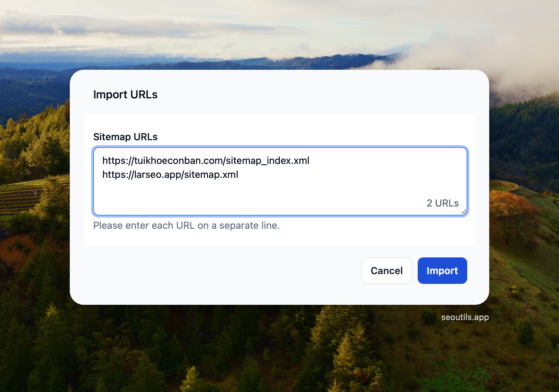
Task: Click the "2 URLs" counter
Action: [442, 203]
